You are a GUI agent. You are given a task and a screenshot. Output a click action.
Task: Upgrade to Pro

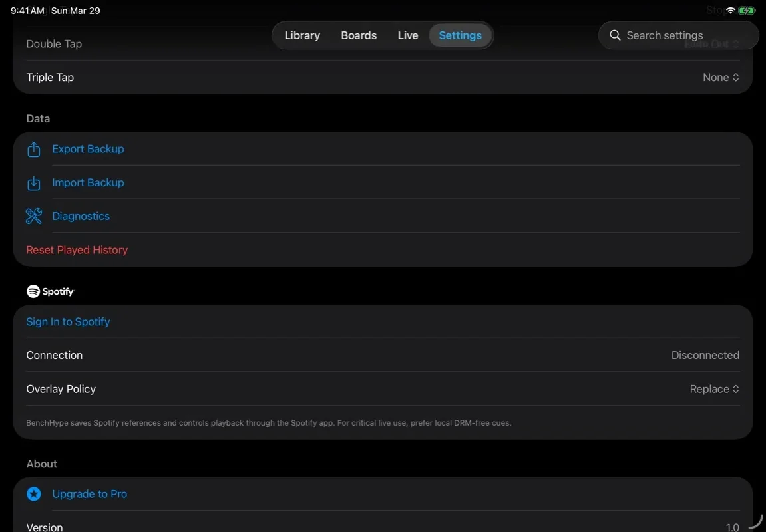[89, 494]
